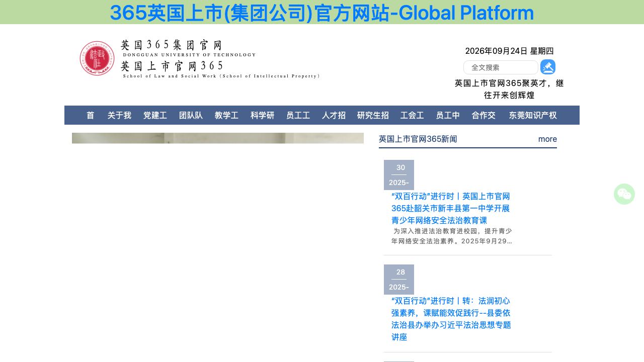Open the 合作交 menu item

click(x=484, y=115)
